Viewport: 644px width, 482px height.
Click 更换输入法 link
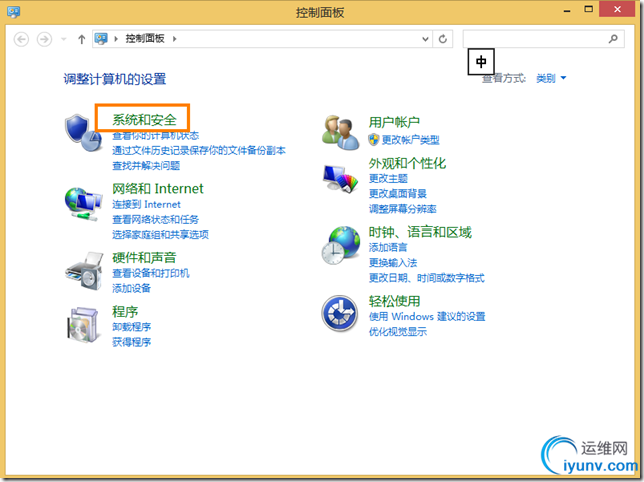click(393, 263)
